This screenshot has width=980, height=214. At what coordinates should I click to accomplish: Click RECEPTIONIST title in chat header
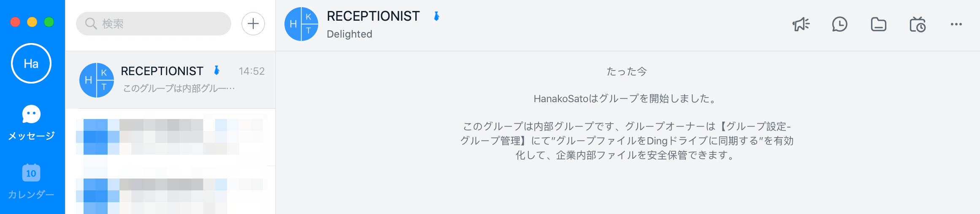coord(373,16)
